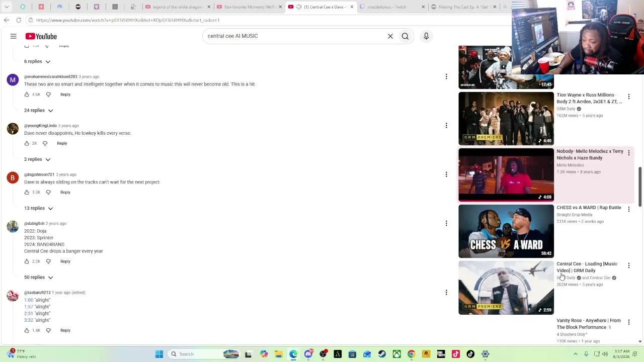Open the CHESS vs A WARD thumbnail
Viewport: 644px width, 362px height.
click(506, 231)
